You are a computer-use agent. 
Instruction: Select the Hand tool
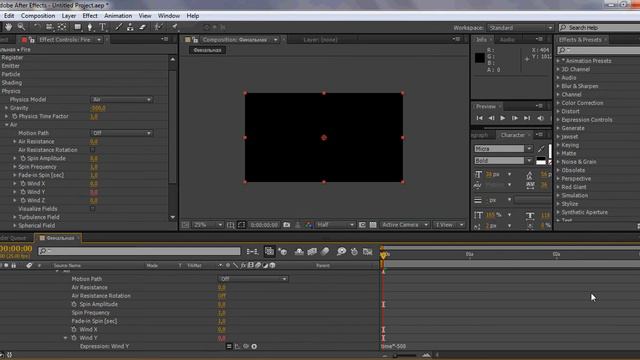click(8, 27)
